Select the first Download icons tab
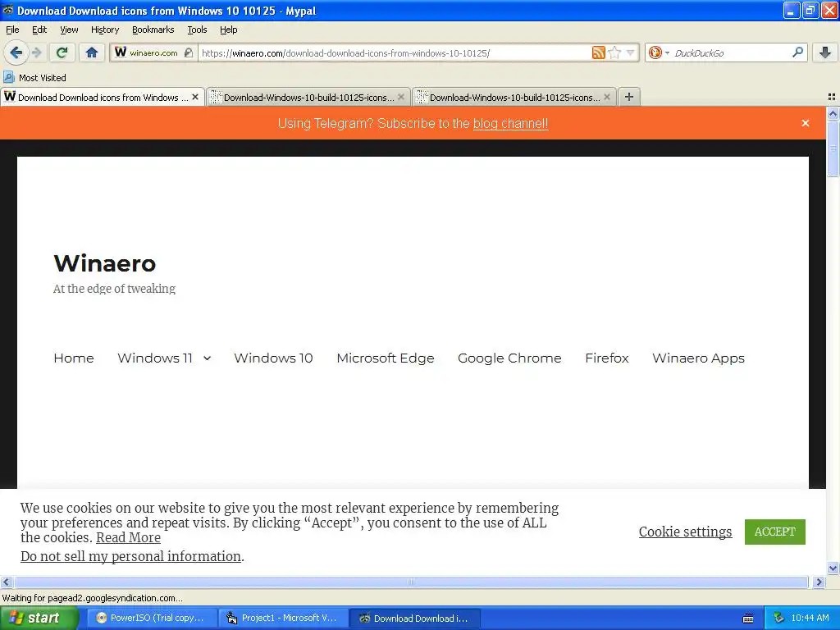Viewport: 840px width, 630px height. [103, 97]
